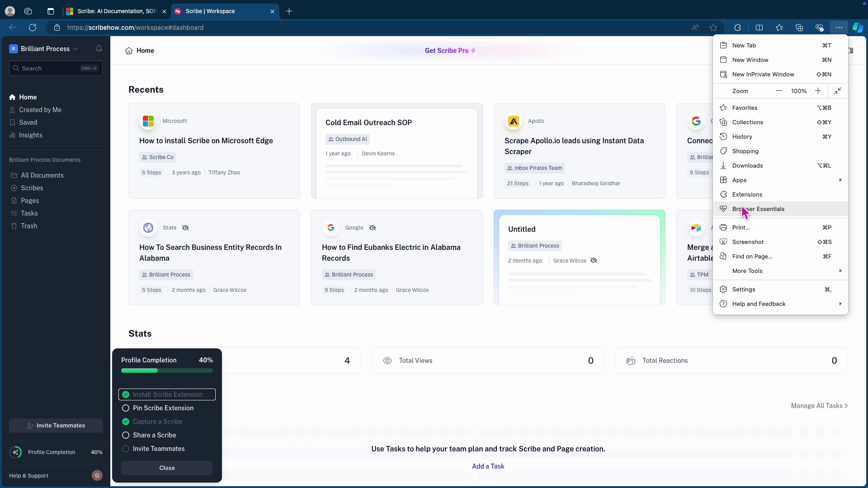Viewport: 868px width, 488px height.
Task: Select the Invite Teammates checklist circle
Action: coord(126,449)
